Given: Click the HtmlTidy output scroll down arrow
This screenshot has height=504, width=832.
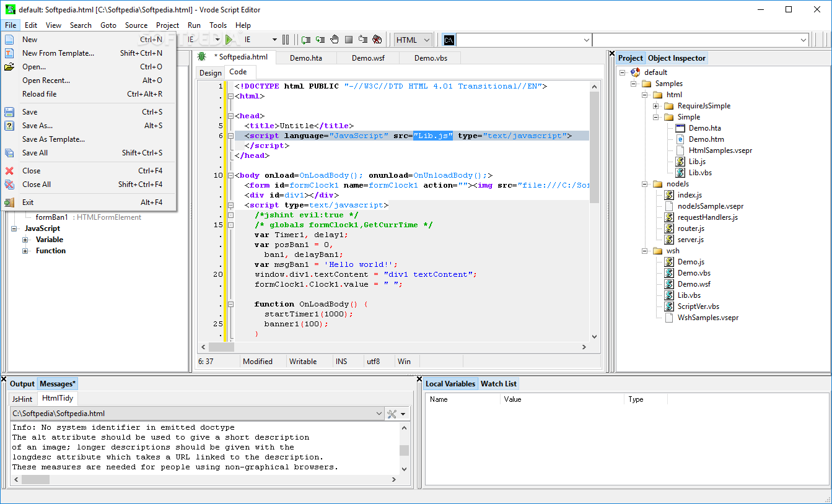Looking at the screenshot, I should (x=404, y=468).
